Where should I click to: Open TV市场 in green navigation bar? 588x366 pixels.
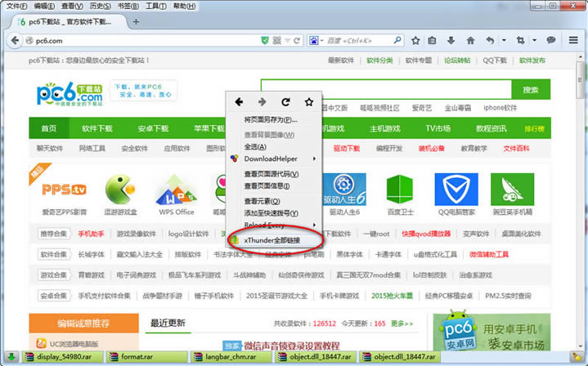pyautogui.click(x=438, y=128)
